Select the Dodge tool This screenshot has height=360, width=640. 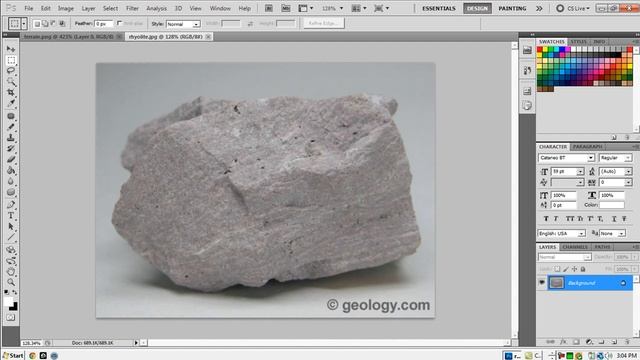(x=11, y=191)
